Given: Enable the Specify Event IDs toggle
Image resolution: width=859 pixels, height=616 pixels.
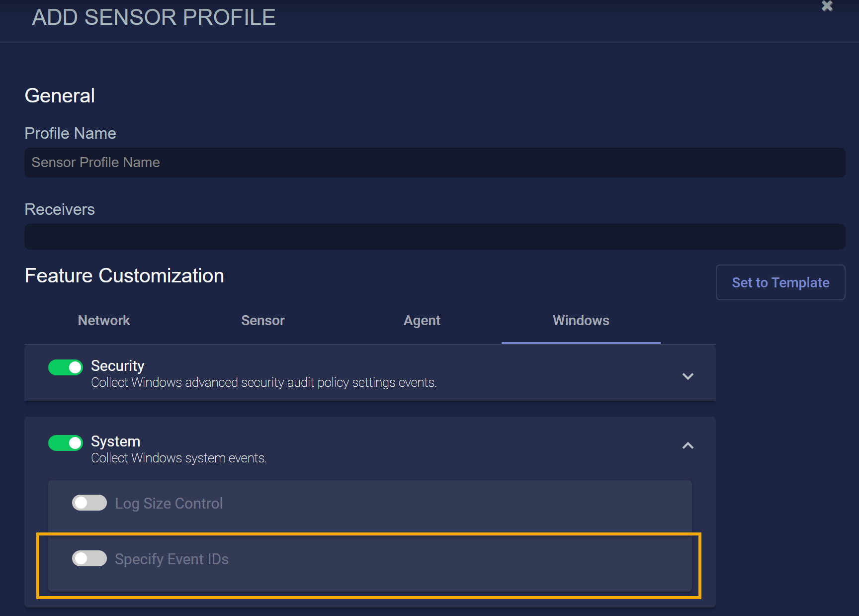Looking at the screenshot, I should pyautogui.click(x=89, y=558).
